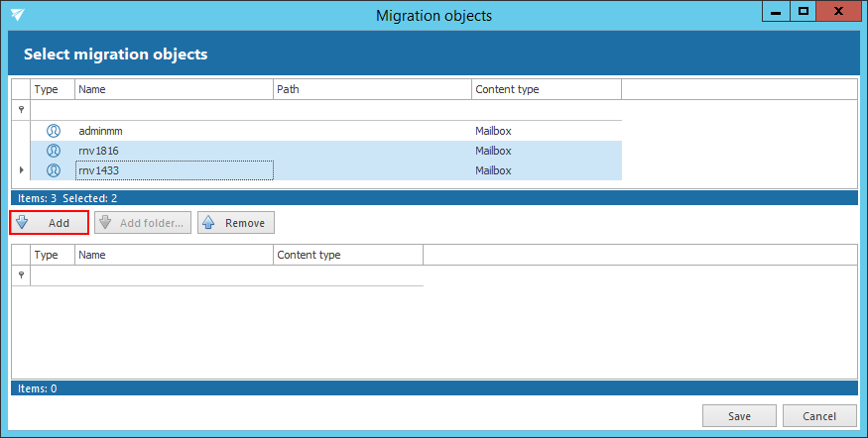This screenshot has width=868, height=438.
Task: Click the mailbox icon for adminmm
Action: (x=53, y=131)
